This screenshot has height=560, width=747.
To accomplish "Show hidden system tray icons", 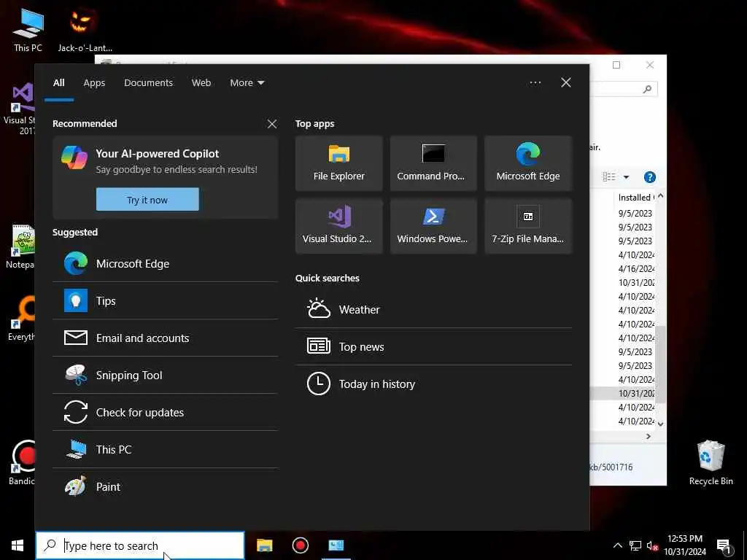I will click(x=617, y=545).
